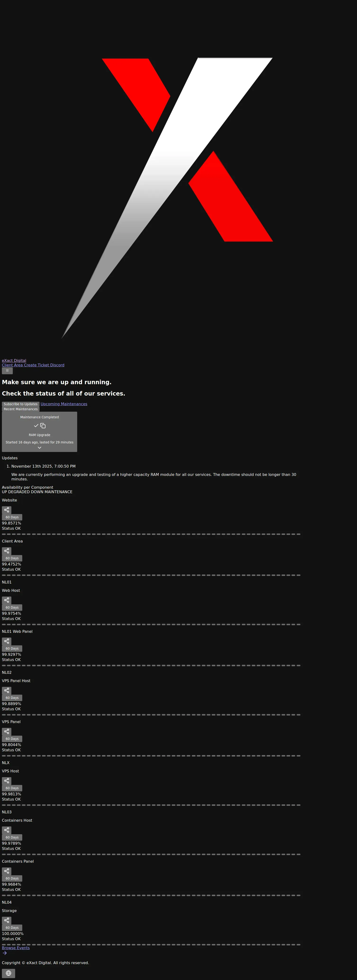The width and height of the screenshot is (357, 980).
Task: Click the 'NLX' group label
Action: (6, 763)
